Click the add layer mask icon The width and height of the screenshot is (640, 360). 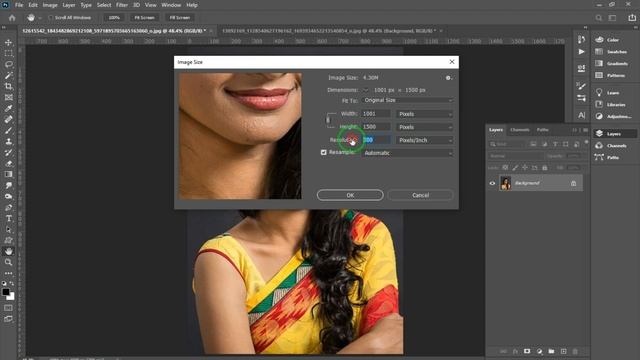click(527, 351)
